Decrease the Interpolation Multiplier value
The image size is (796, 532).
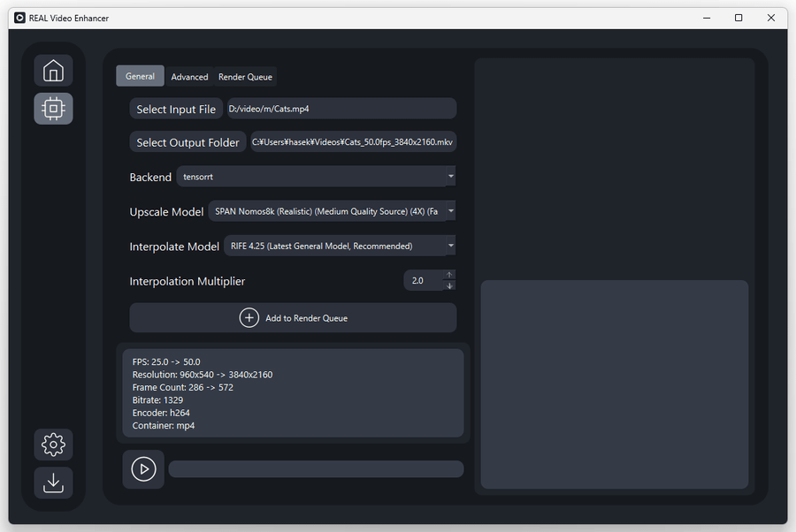449,286
